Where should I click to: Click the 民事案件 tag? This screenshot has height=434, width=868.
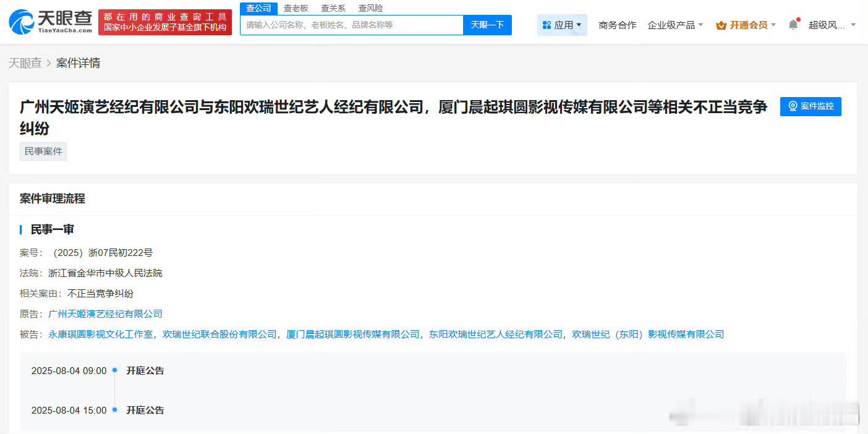click(x=43, y=151)
